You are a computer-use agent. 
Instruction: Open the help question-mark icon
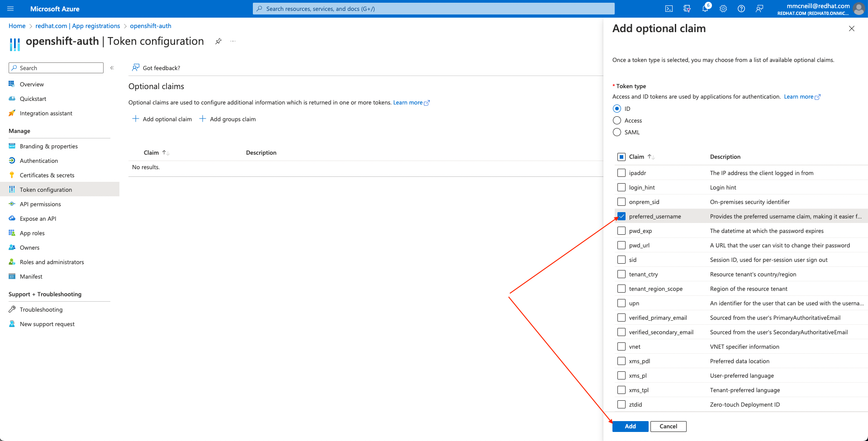point(741,9)
